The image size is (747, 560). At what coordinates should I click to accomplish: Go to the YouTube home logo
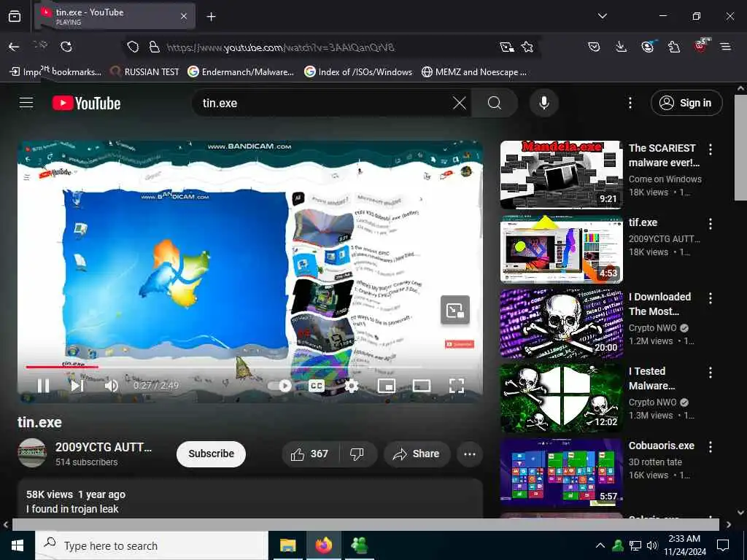click(x=86, y=103)
